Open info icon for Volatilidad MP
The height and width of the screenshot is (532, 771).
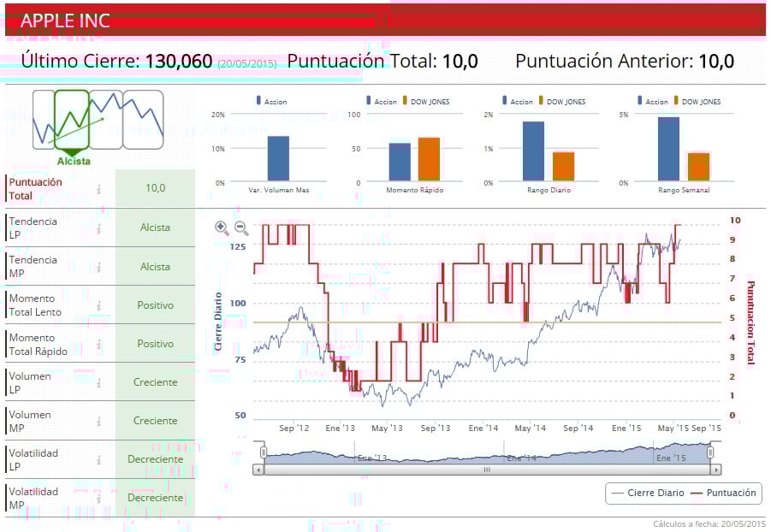[98, 498]
